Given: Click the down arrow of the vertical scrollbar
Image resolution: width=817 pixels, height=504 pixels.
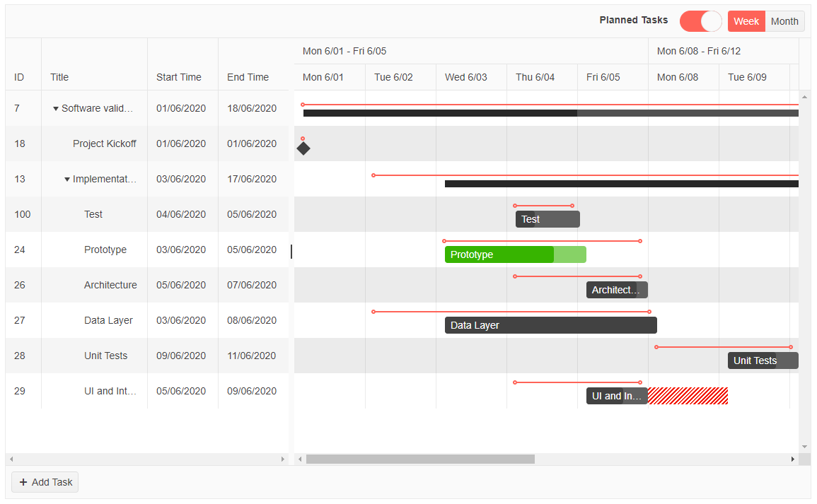Looking at the screenshot, I should (804, 447).
